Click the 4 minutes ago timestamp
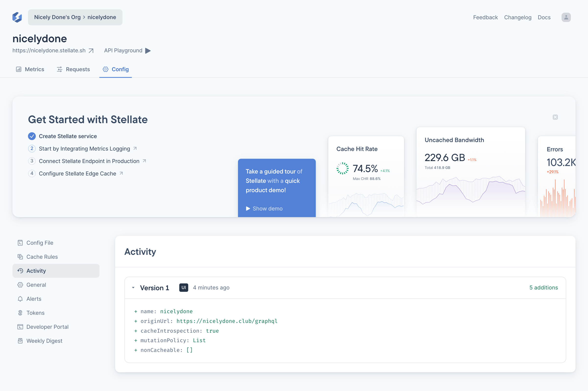Viewport: 588px width, 391px height. click(211, 288)
